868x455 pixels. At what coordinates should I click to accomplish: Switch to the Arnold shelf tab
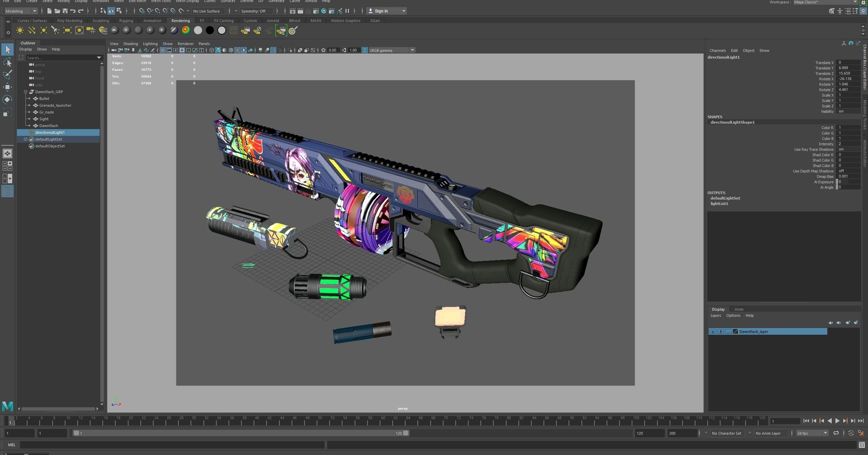point(273,21)
